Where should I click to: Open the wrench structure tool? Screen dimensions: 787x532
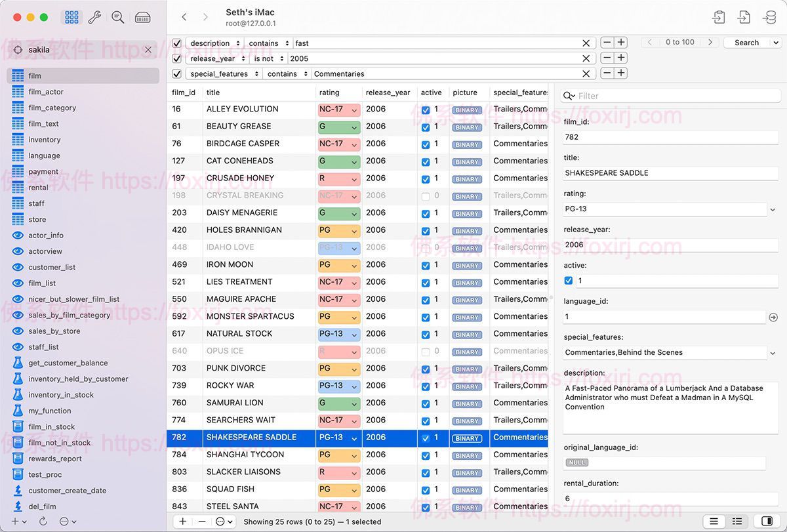coord(95,18)
